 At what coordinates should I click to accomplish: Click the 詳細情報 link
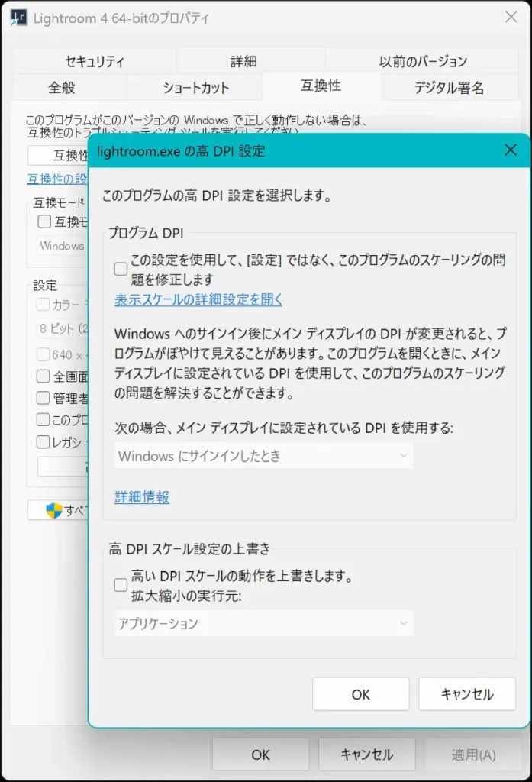(x=142, y=497)
